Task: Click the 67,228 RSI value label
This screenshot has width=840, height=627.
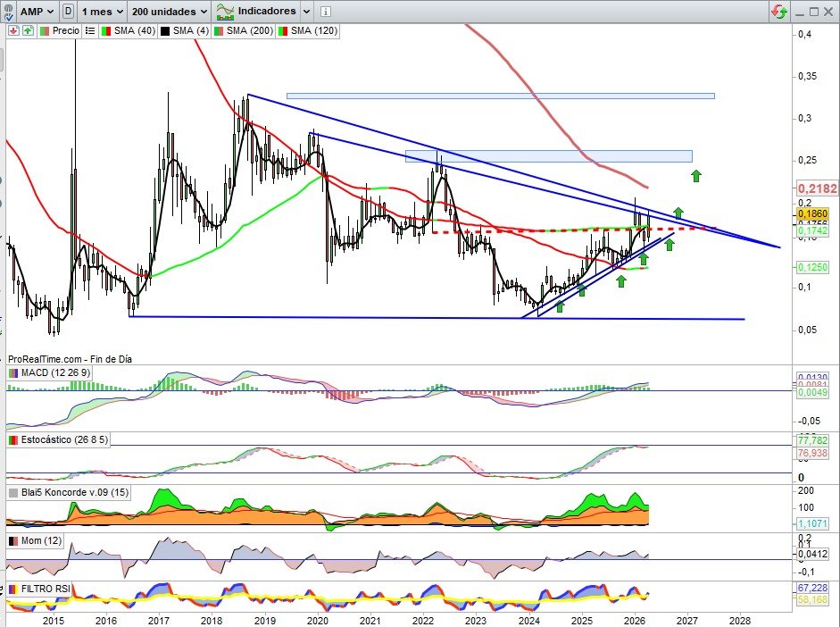Action: pos(812,588)
